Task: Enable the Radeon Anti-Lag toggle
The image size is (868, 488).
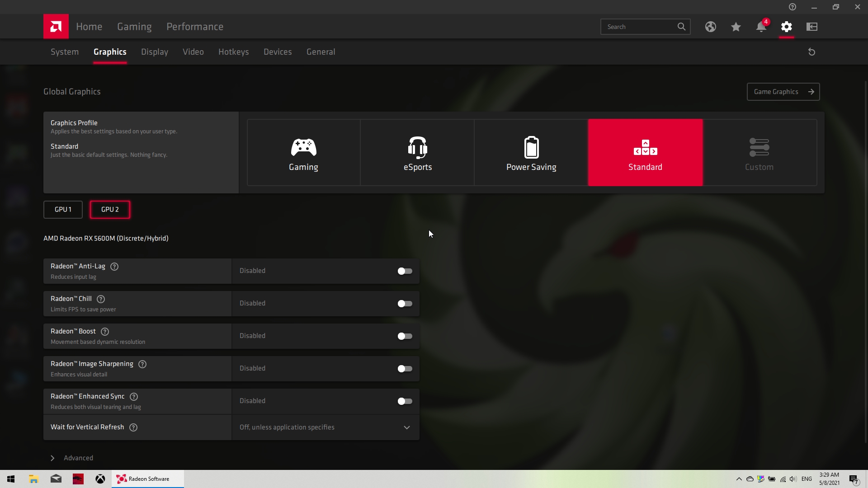Action: tap(405, 271)
